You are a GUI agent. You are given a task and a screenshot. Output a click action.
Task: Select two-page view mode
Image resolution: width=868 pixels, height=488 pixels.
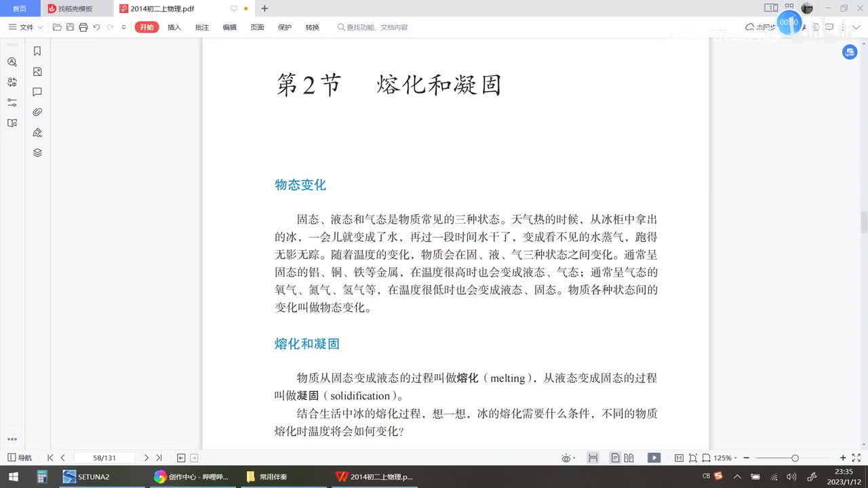pyautogui.click(x=629, y=458)
